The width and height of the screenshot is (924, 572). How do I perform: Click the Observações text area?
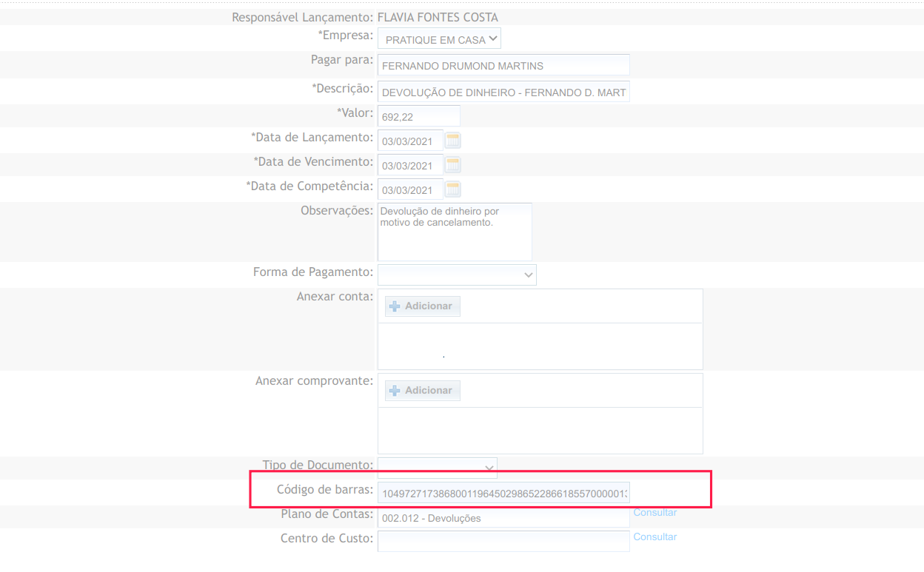tap(455, 232)
